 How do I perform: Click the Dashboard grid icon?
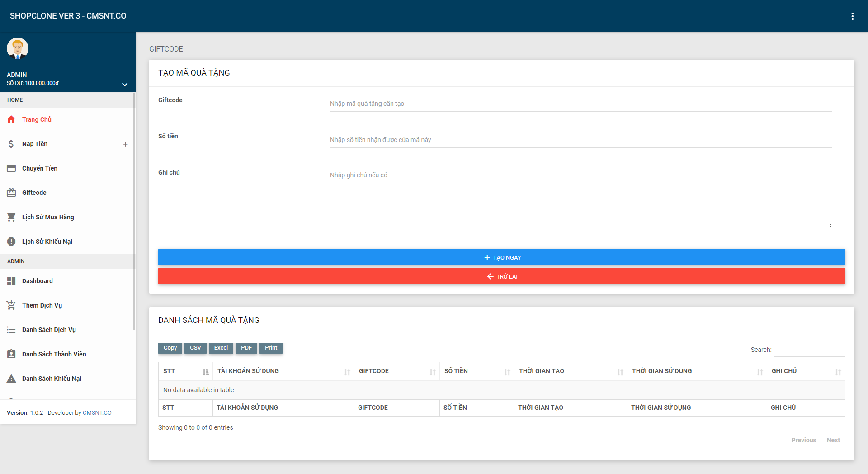click(11, 281)
